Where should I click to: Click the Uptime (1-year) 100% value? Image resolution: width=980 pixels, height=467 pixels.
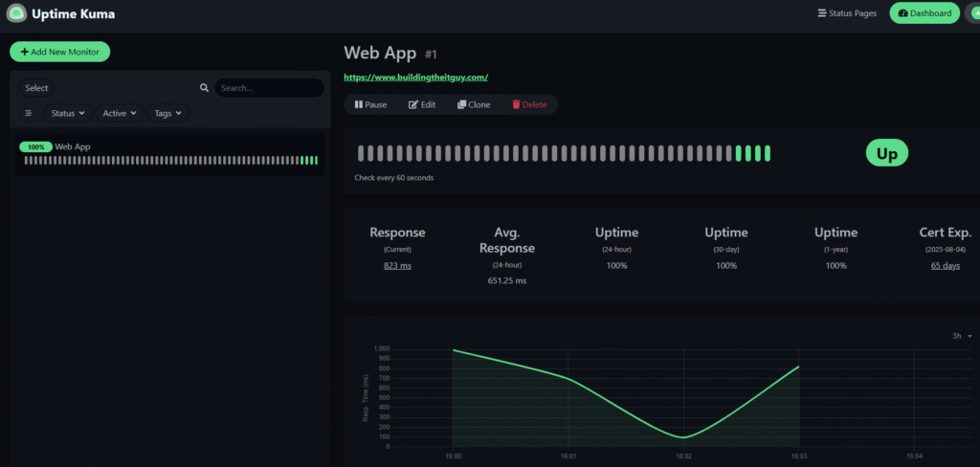[835, 266]
